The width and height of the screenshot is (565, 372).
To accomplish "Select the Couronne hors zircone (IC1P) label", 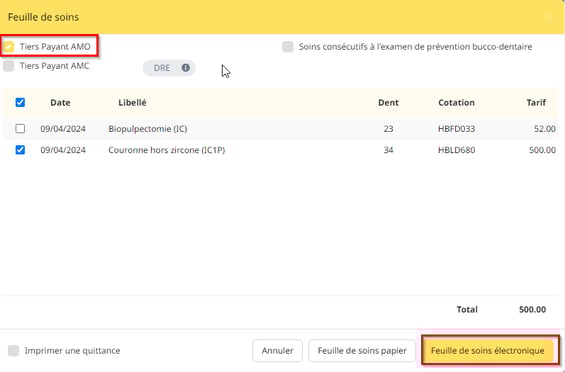I will coord(167,150).
